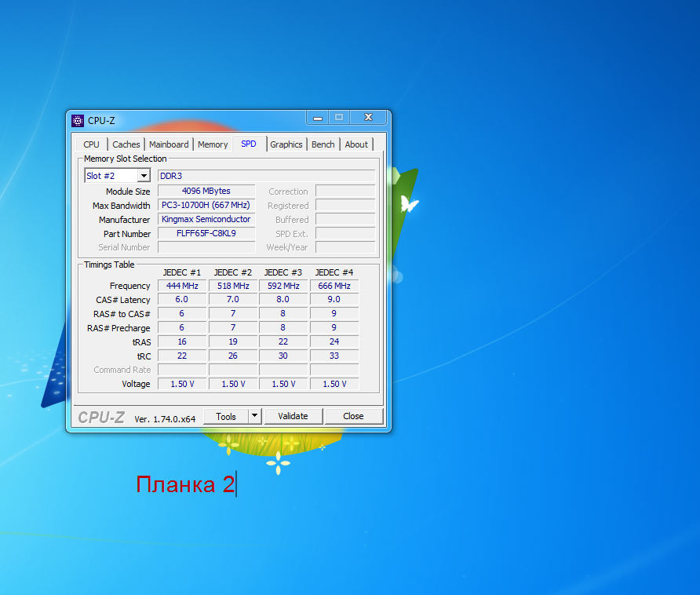Click the CPU-Z title bar icon

point(78,120)
